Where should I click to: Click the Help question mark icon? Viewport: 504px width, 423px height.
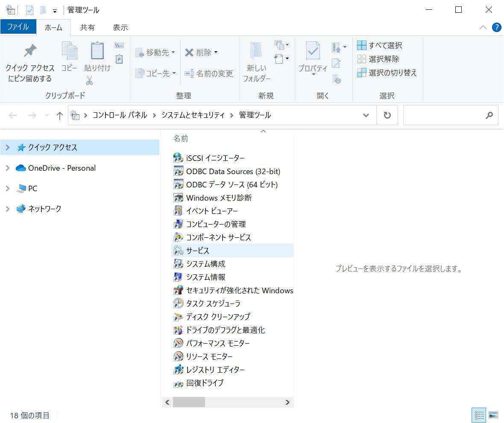[496, 27]
